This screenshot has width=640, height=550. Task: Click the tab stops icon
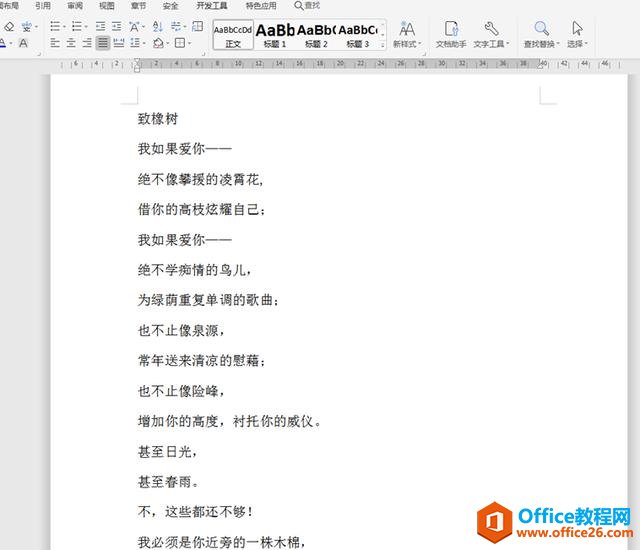[x=198, y=27]
